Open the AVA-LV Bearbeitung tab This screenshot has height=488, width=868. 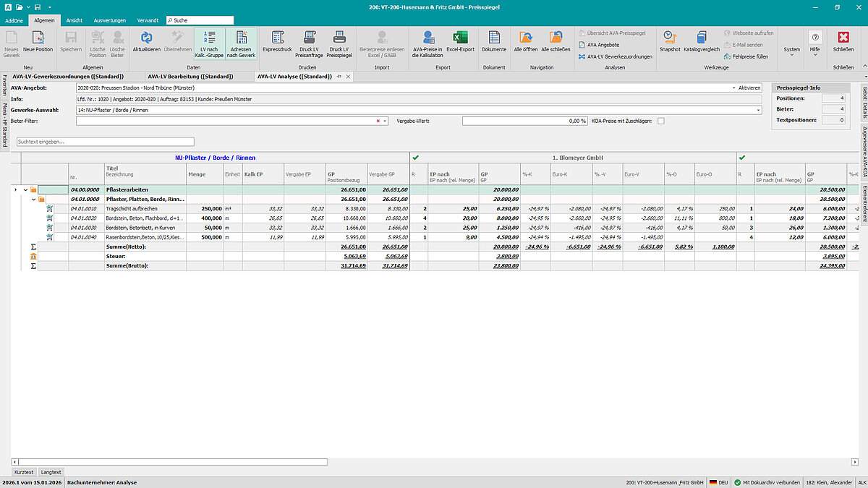coord(190,76)
